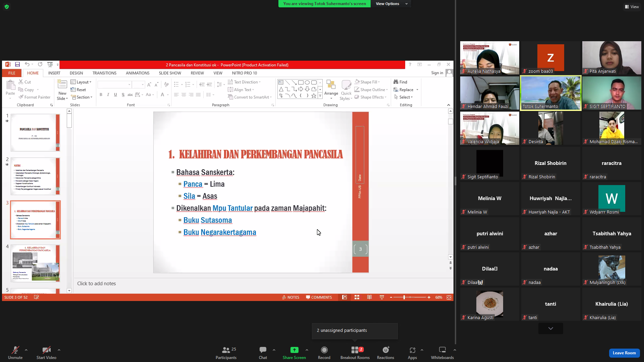Open the Arrange tool in Drawing group
Image resolution: width=644 pixels, height=362 pixels.
[x=331, y=90]
